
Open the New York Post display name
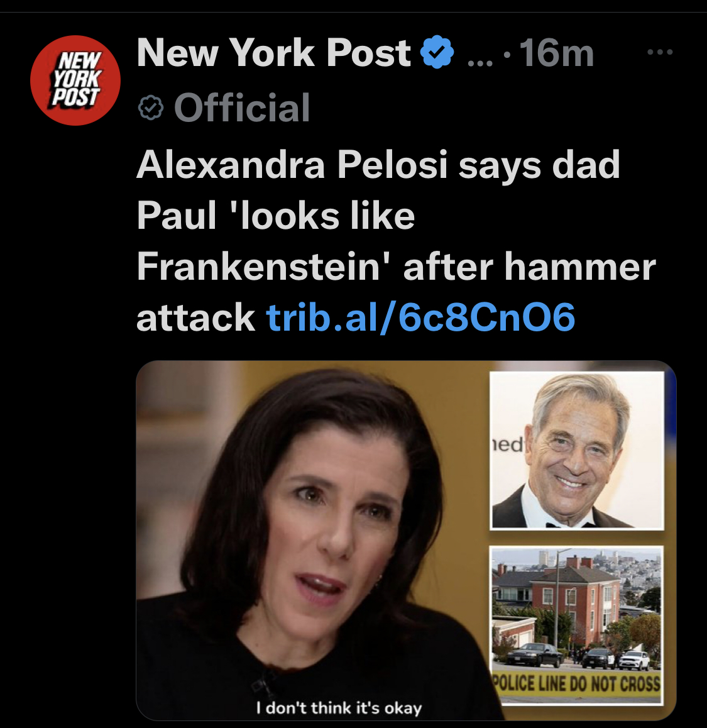click(274, 52)
